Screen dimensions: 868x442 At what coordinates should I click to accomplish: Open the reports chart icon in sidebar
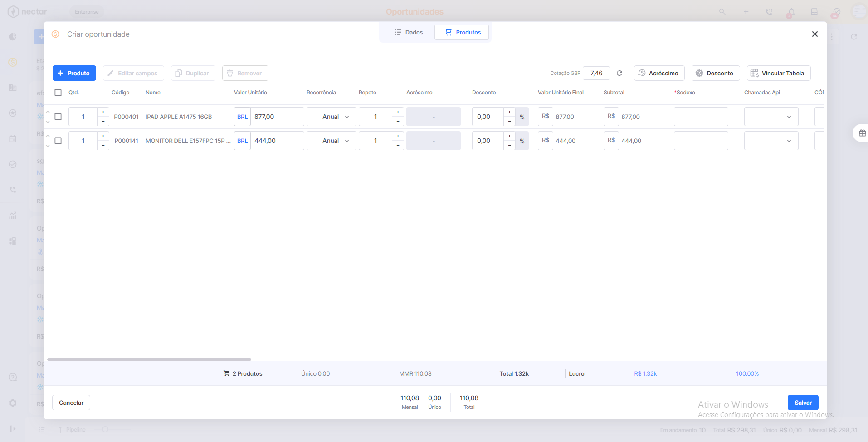coord(13,215)
